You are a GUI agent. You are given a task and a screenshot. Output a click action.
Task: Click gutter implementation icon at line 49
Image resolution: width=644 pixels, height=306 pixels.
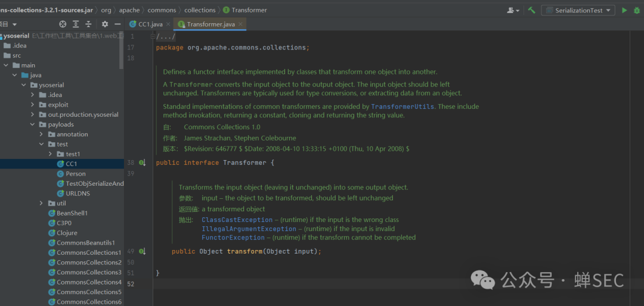[142, 252]
